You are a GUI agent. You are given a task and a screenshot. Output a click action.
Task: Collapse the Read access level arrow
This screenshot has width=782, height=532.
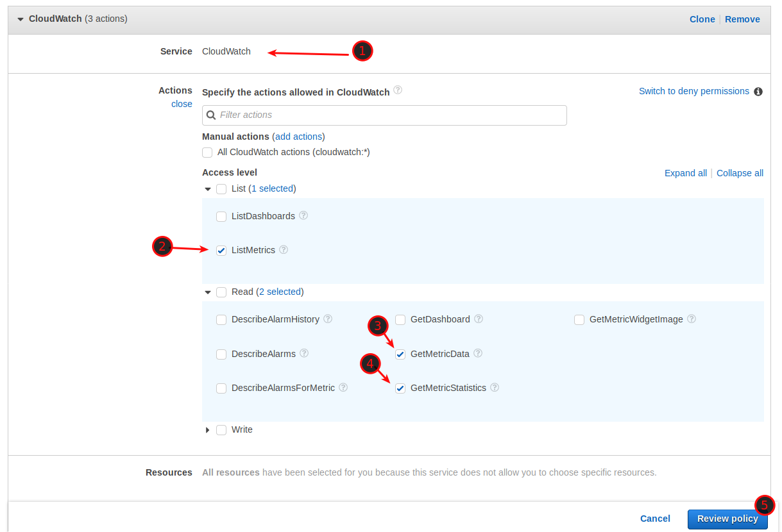(x=208, y=292)
